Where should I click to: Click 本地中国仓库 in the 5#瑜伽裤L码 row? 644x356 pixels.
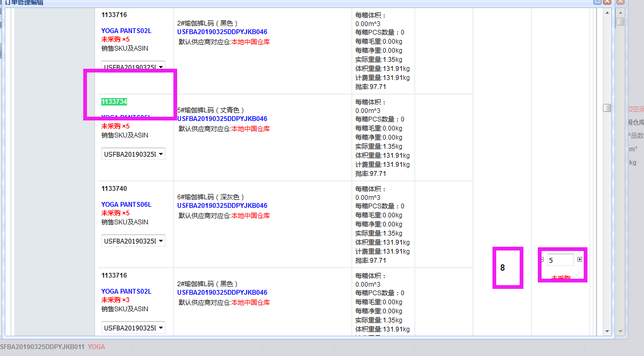point(250,128)
